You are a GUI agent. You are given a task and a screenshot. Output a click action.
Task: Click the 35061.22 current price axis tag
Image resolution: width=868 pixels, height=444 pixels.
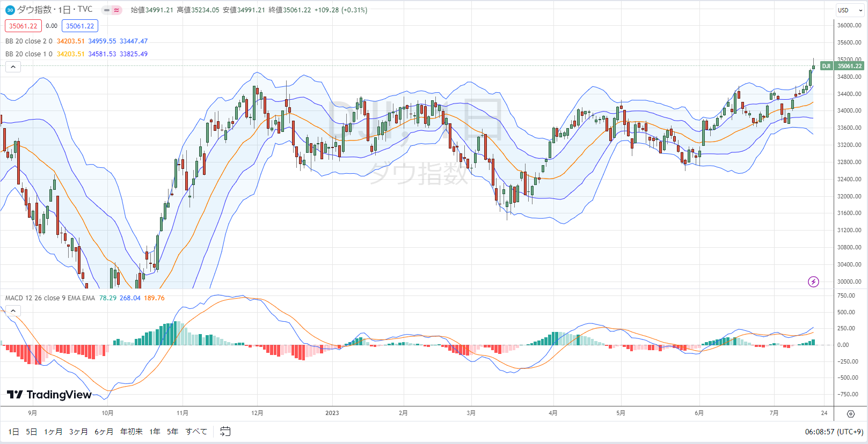click(849, 66)
